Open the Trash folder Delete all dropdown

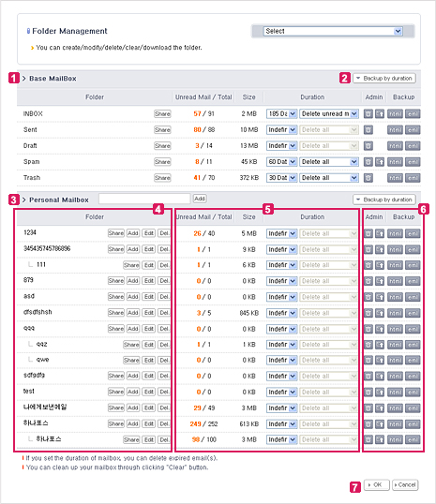coord(329,178)
